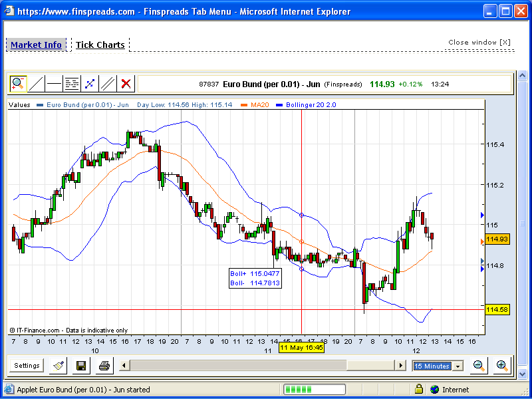The image size is (532, 399).
Task: Click the red X delete drawings icon
Action: tap(126, 84)
